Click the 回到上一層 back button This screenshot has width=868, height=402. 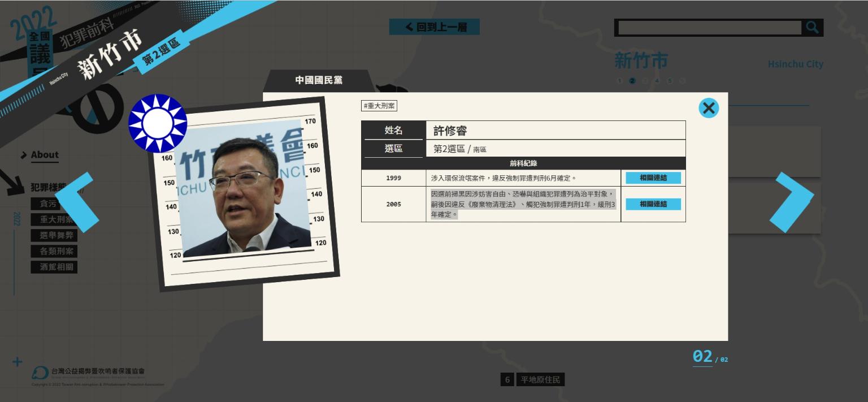(x=434, y=27)
